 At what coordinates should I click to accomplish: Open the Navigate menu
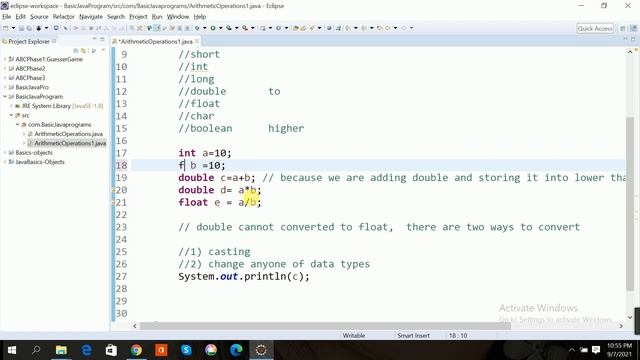pos(91,17)
